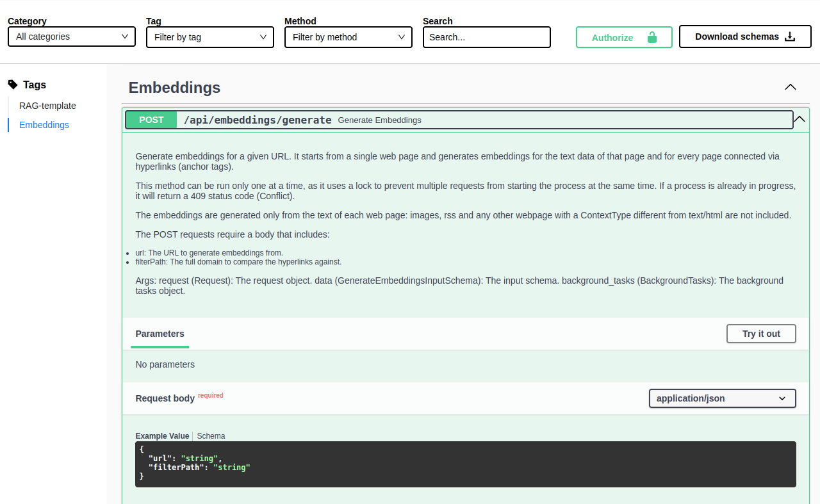
Task: Click the download icon on Download schemas
Action: pos(791,36)
